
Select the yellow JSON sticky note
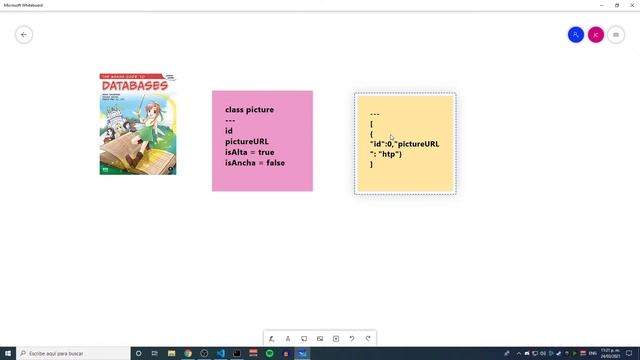(x=405, y=144)
